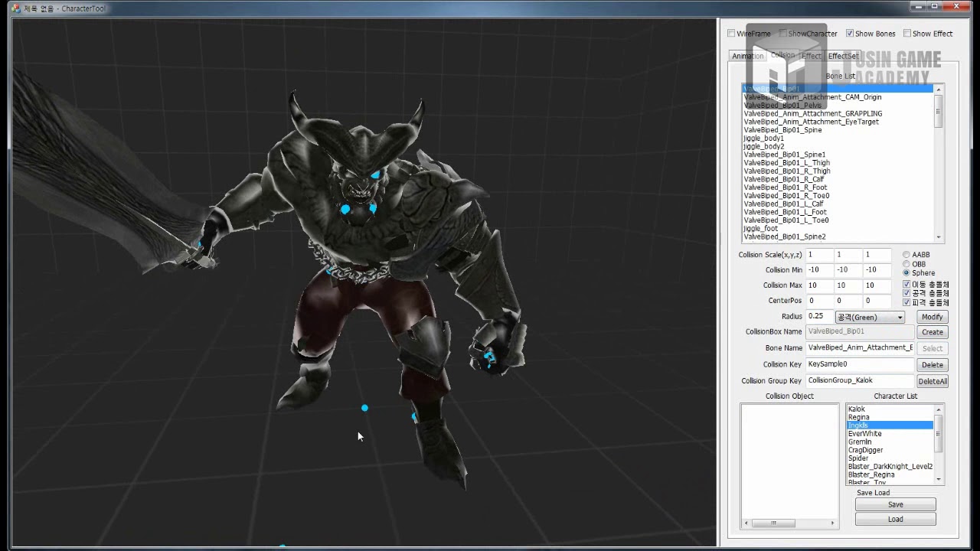Open the Animation tab

[747, 56]
